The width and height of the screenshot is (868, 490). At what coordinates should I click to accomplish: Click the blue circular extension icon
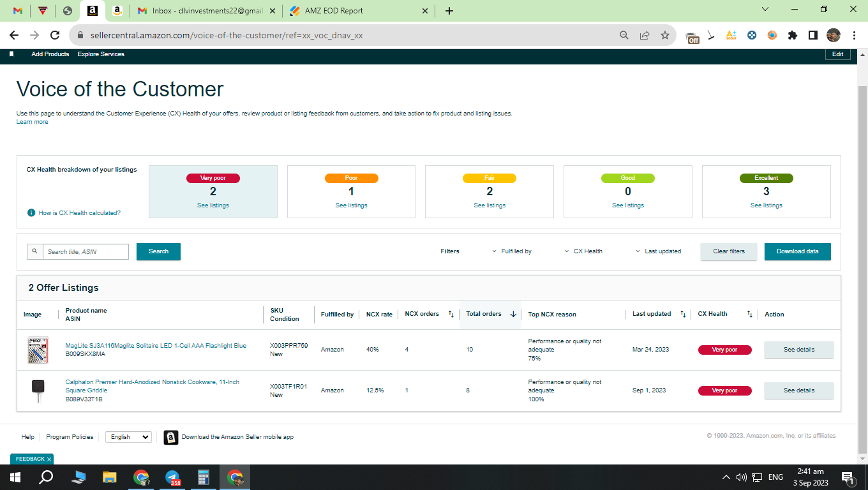point(752,36)
